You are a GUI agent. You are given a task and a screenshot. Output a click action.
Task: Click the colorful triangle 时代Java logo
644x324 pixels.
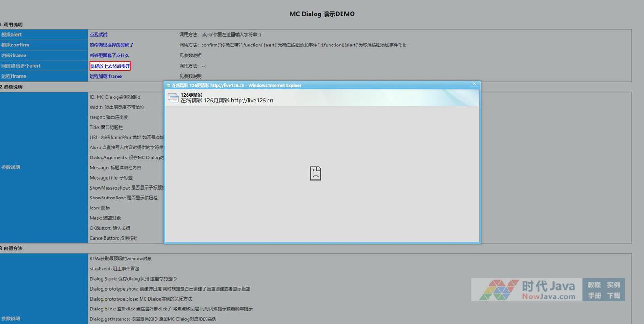coord(499,290)
